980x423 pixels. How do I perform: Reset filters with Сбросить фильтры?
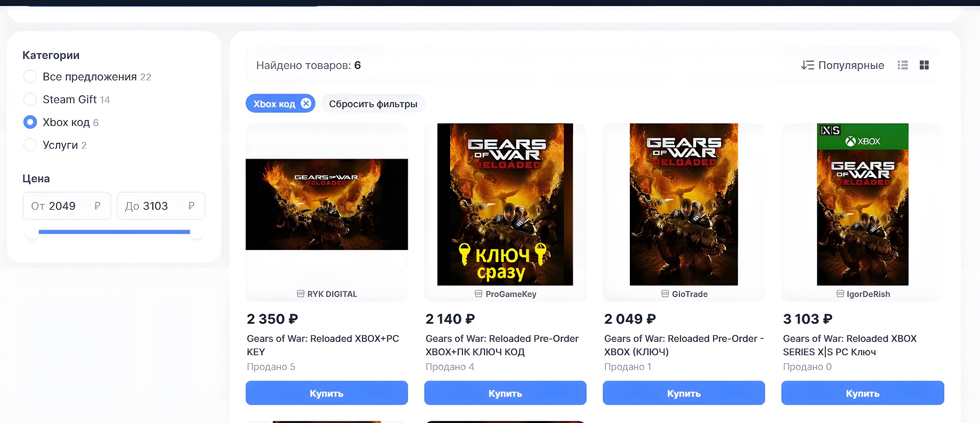373,104
